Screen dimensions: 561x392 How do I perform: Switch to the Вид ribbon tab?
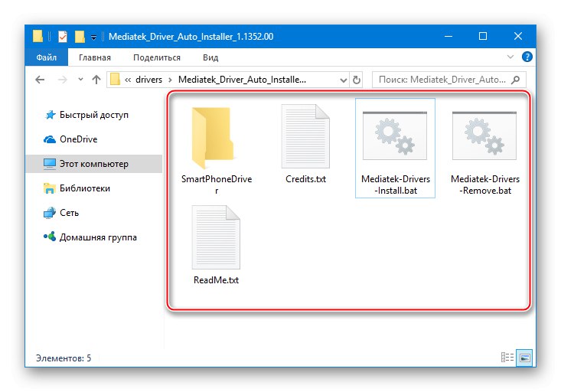click(210, 57)
